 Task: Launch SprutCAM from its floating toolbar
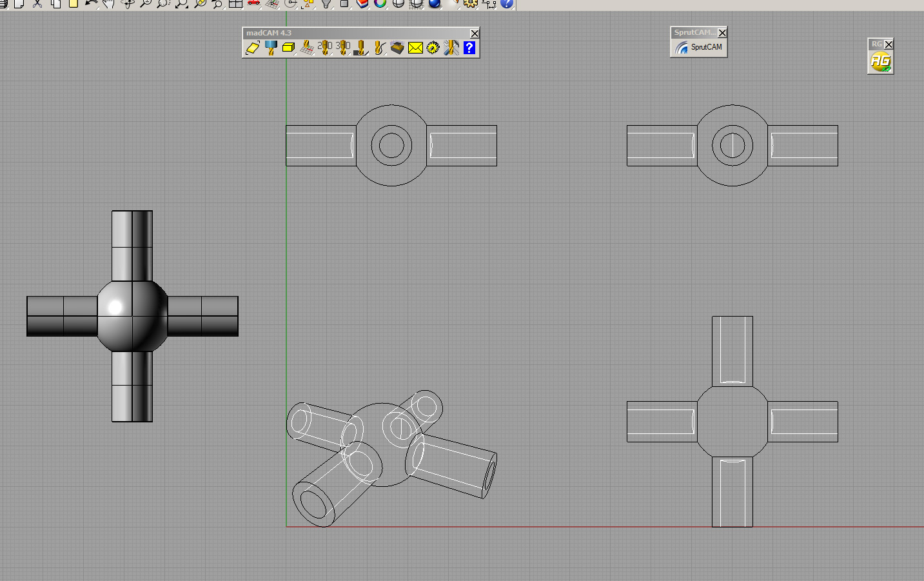tap(699, 47)
